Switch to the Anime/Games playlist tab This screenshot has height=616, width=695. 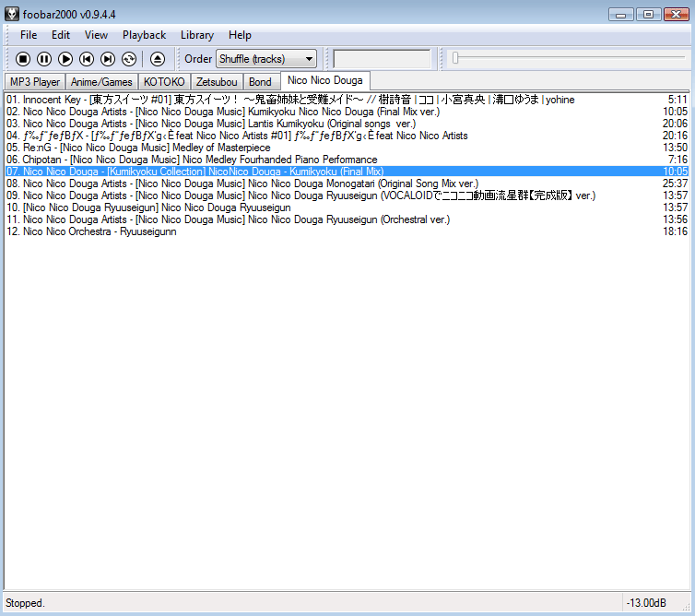tap(101, 82)
